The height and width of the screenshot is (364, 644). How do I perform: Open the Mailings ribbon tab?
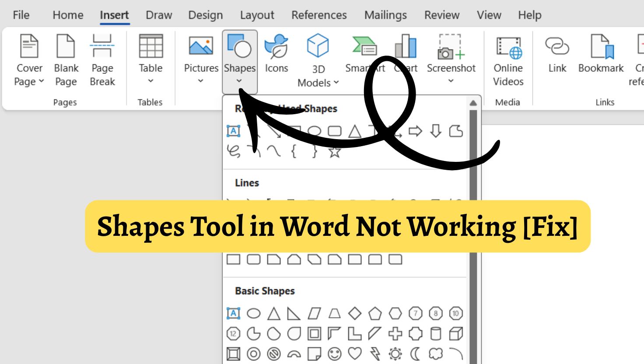tap(385, 15)
